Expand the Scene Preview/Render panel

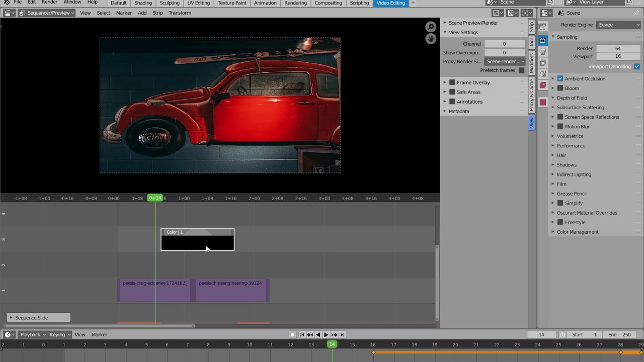tap(473, 23)
